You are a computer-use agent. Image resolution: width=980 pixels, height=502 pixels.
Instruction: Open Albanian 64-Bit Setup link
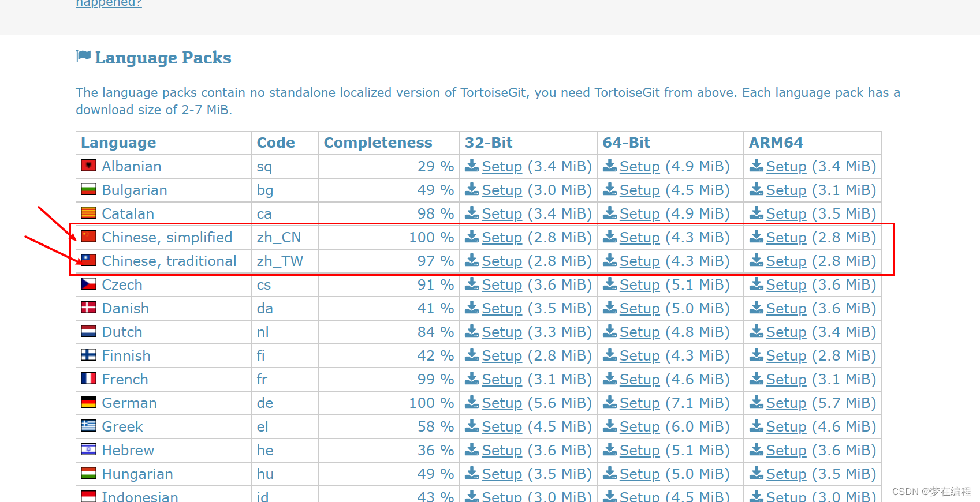tap(640, 167)
